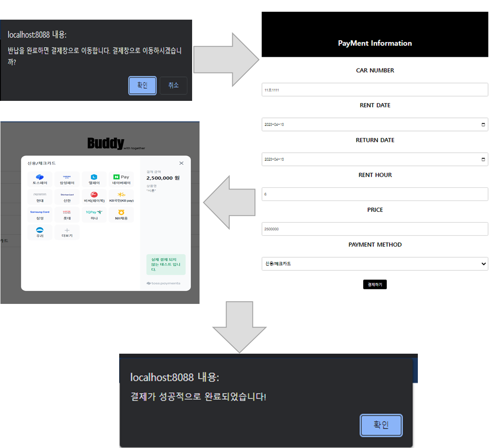The height and width of the screenshot is (448, 496).
Task: Select 토스페이 payment icon
Action: tap(40, 179)
